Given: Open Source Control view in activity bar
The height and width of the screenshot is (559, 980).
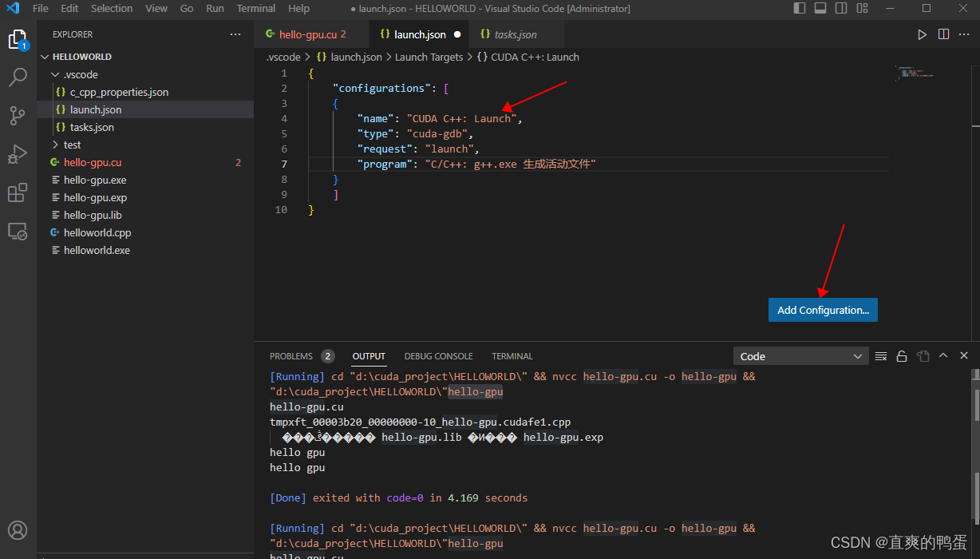Looking at the screenshot, I should click(x=18, y=116).
